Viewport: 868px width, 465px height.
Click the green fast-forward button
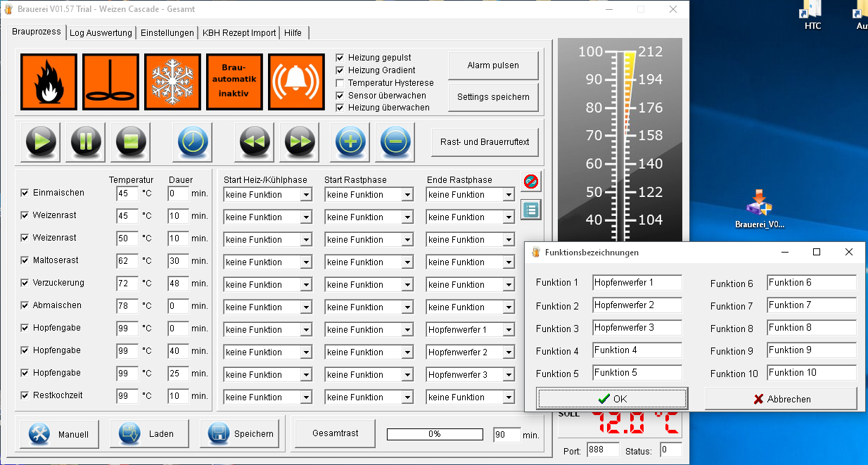299,142
